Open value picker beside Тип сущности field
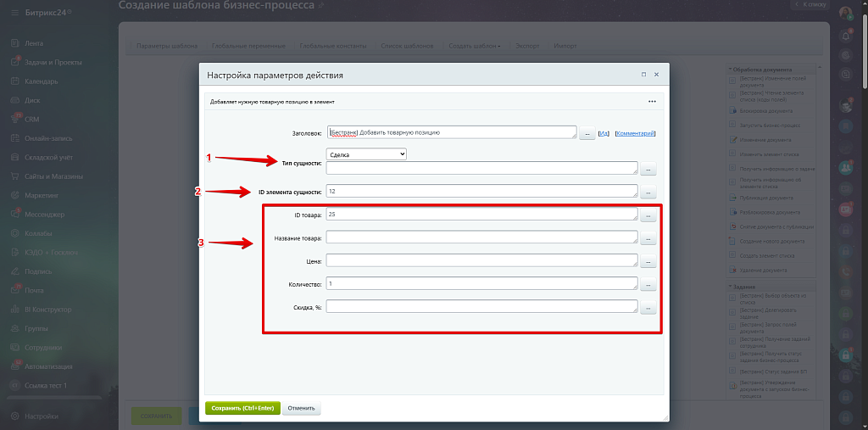 648,169
